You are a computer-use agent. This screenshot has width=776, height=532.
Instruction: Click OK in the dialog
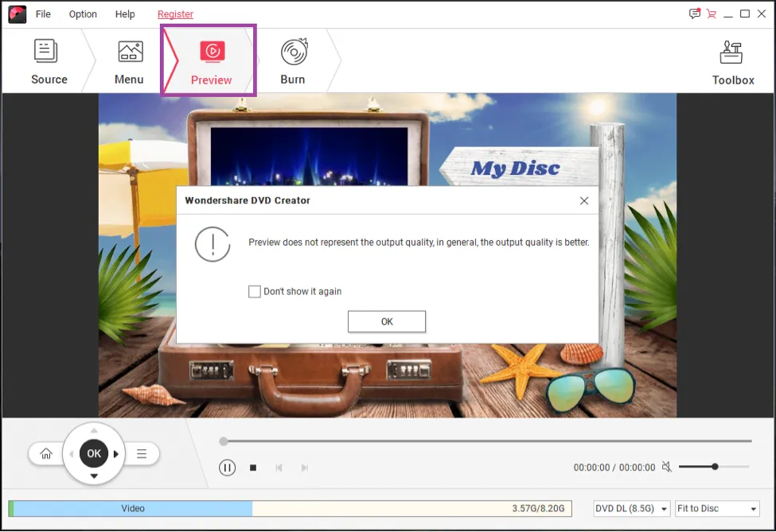[387, 321]
